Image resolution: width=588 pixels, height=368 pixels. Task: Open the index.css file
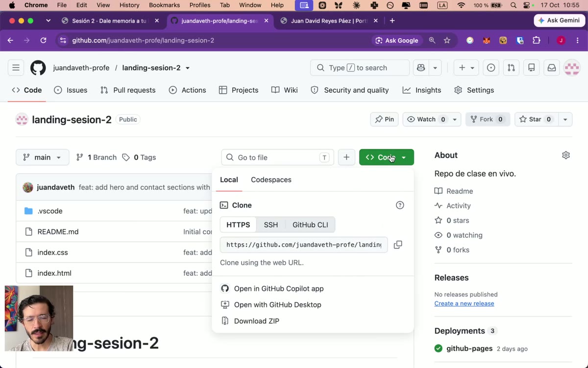tap(52, 252)
